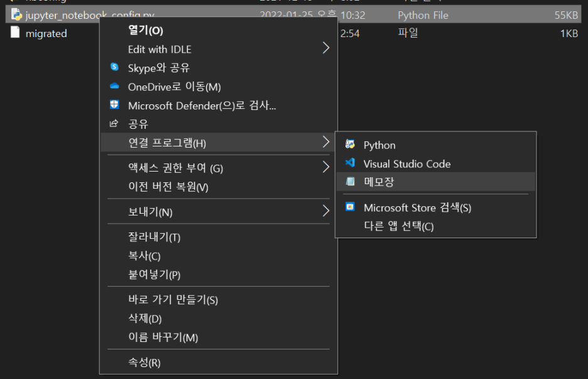Viewport: 588px width, 379px height.
Task: Click the jupyter_notebook_config.py file icon
Action: pyautogui.click(x=16, y=14)
